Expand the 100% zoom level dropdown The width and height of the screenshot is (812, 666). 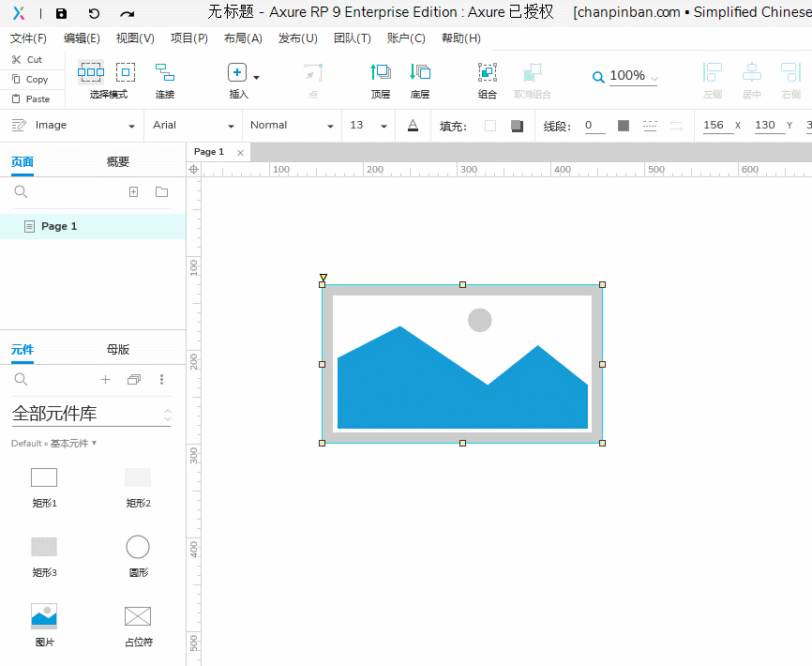[633, 77]
